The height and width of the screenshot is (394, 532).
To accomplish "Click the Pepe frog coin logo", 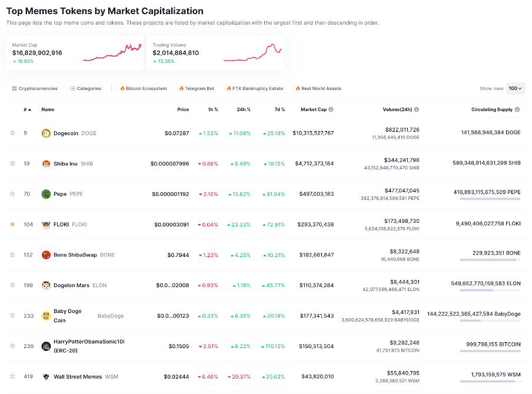I will (46, 194).
